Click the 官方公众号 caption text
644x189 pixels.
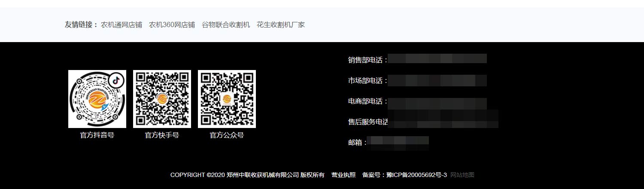click(227, 135)
